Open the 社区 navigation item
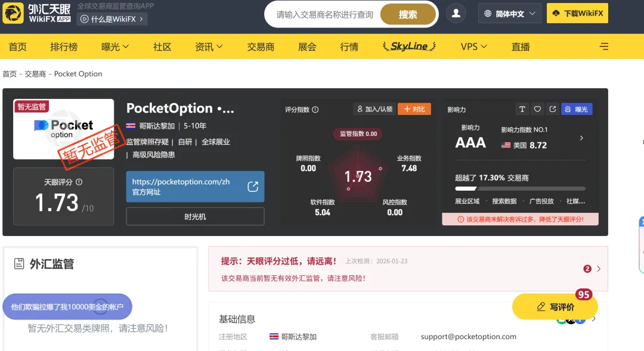Image resolution: width=644 pixels, height=351 pixels. point(162,47)
